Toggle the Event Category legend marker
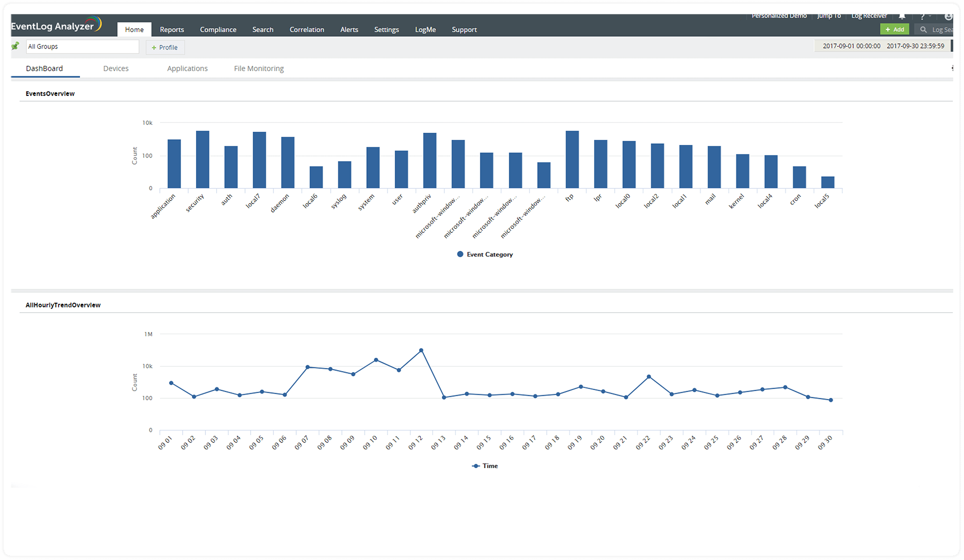The image size is (964, 560). click(x=460, y=254)
